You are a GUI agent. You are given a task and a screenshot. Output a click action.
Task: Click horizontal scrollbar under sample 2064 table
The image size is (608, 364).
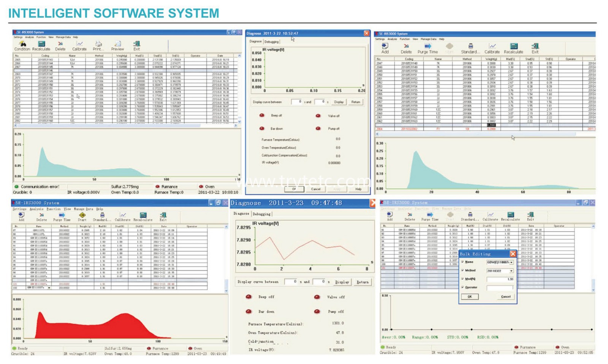[484, 134]
